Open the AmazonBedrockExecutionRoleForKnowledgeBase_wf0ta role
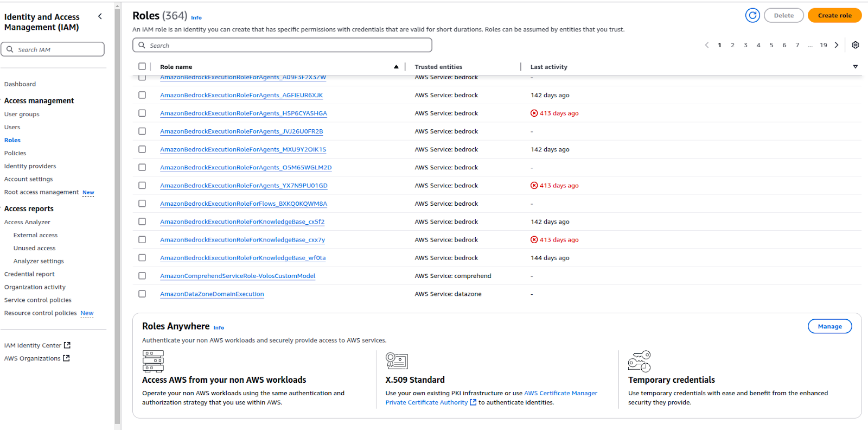868x430 pixels. [243, 258]
